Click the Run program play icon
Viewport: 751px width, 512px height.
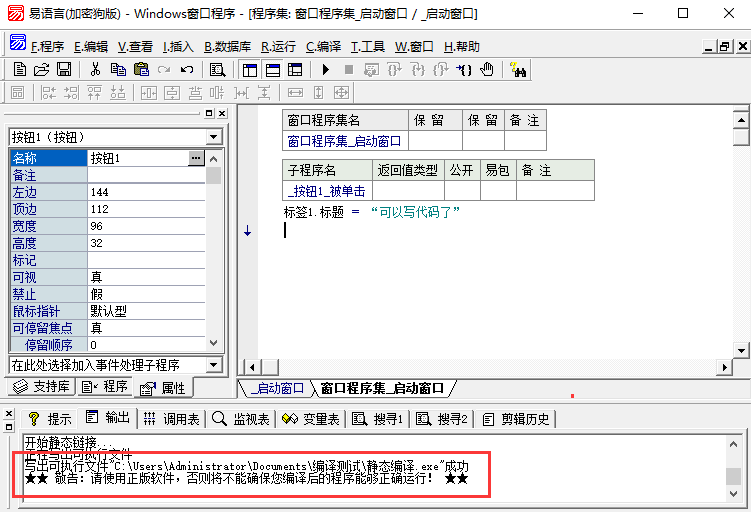click(x=325, y=69)
